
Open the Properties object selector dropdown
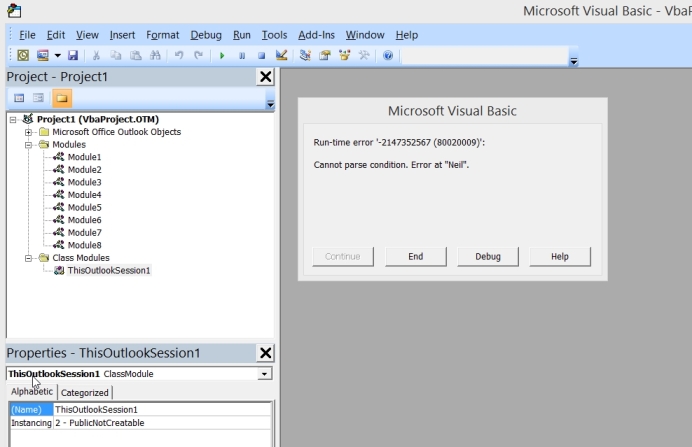click(264, 374)
